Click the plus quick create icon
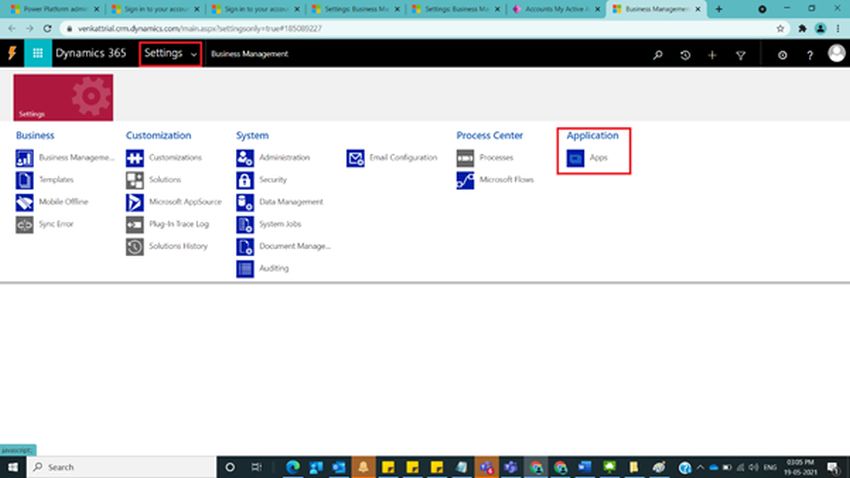Image resolution: width=850 pixels, height=478 pixels. coord(712,55)
